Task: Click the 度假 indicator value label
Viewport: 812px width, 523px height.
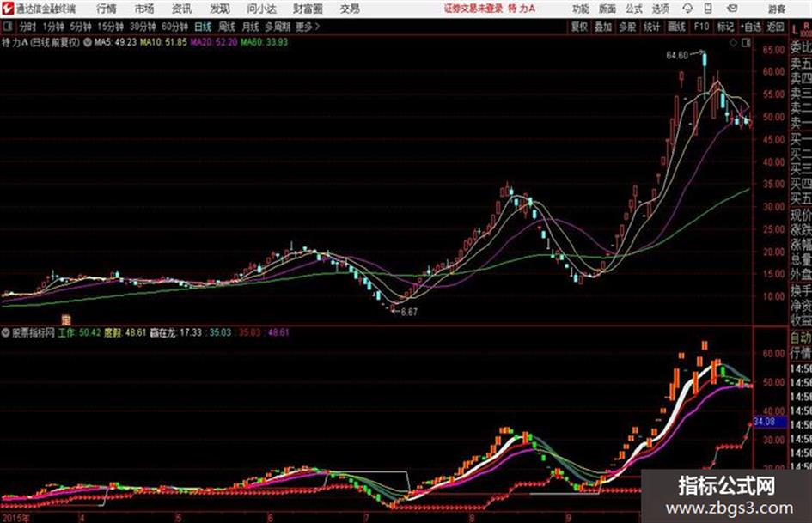Action: pyautogui.click(x=125, y=332)
